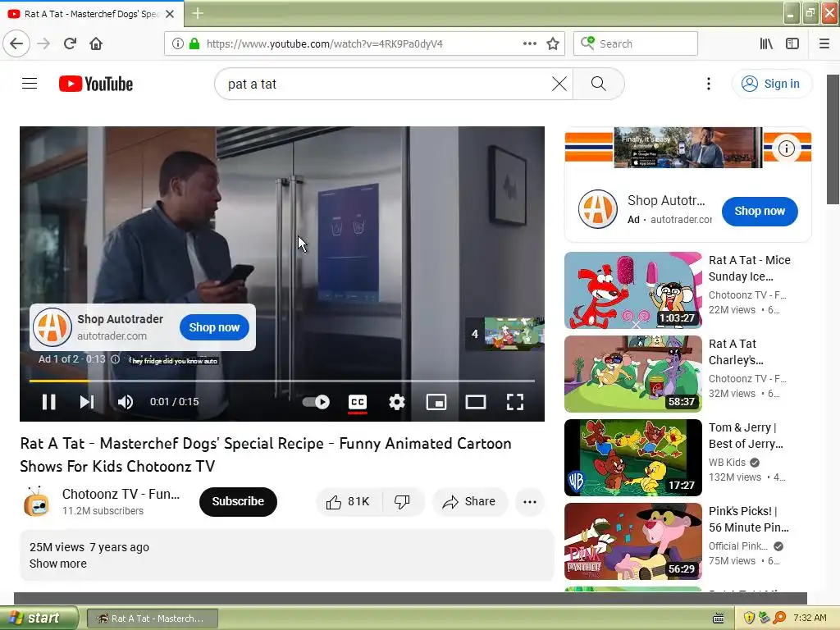Dislike the video
The image size is (840, 630).
point(402,502)
